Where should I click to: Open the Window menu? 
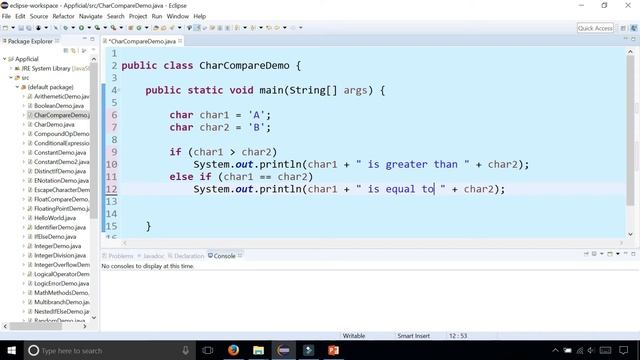(x=178, y=16)
